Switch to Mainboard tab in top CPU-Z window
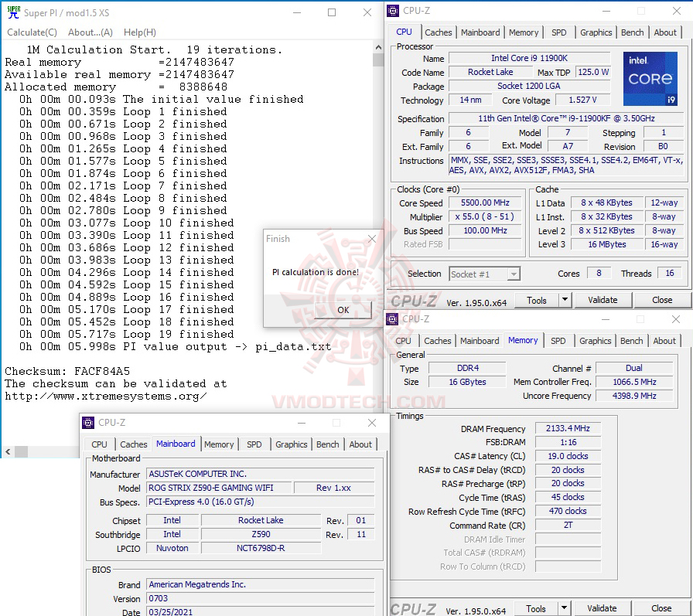This screenshot has height=616, width=693. [x=480, y=32]
